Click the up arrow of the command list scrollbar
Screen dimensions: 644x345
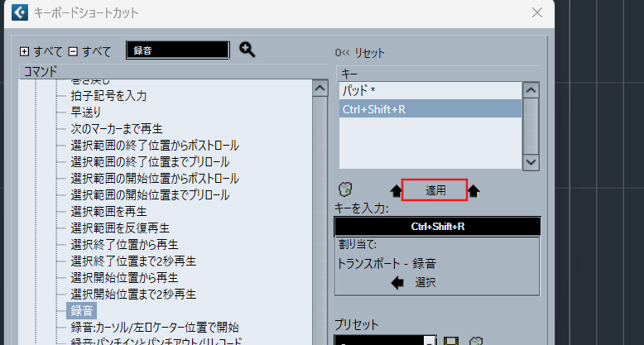(320, 88)
